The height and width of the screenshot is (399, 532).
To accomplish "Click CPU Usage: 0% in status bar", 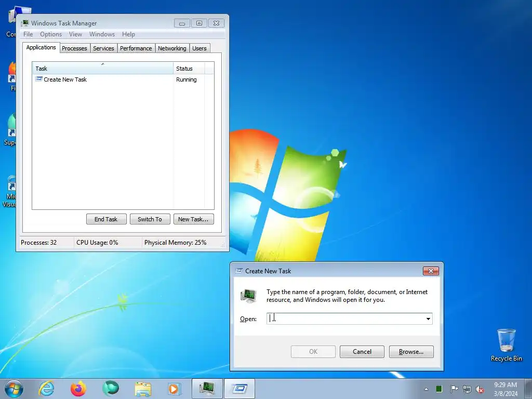I will click(x=97, y=243).
